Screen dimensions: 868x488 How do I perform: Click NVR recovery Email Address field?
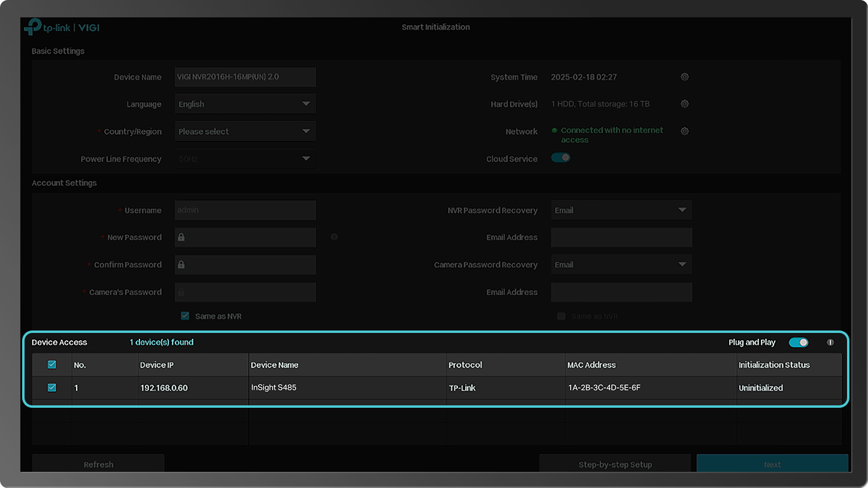621,237
